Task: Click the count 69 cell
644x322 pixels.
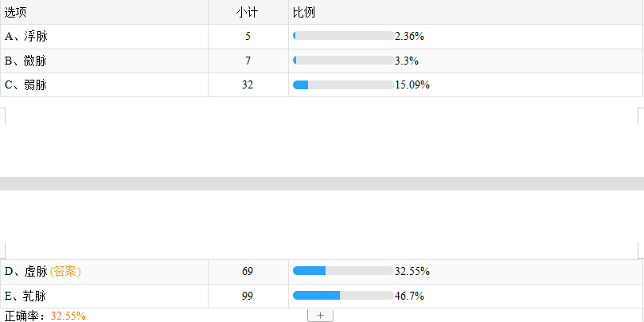Action: click(248, 272)
